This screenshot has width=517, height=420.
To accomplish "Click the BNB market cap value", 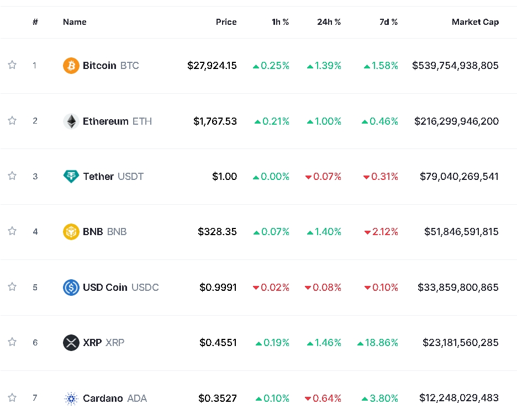I will (461, 232).
